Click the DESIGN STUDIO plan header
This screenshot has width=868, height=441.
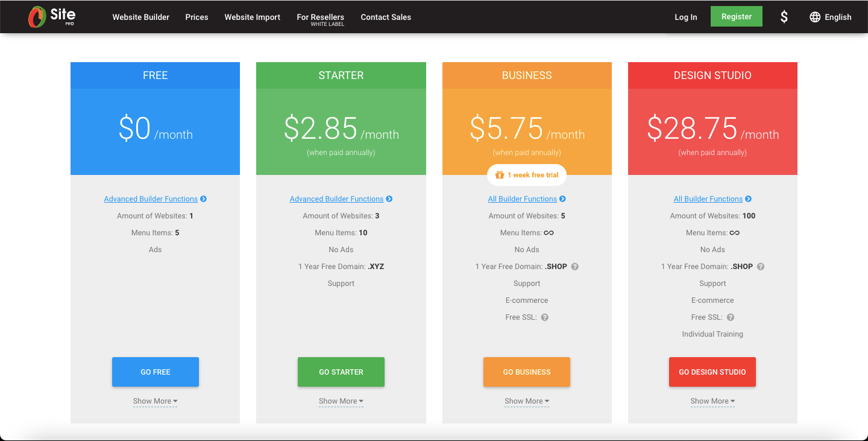coord(712,75)
